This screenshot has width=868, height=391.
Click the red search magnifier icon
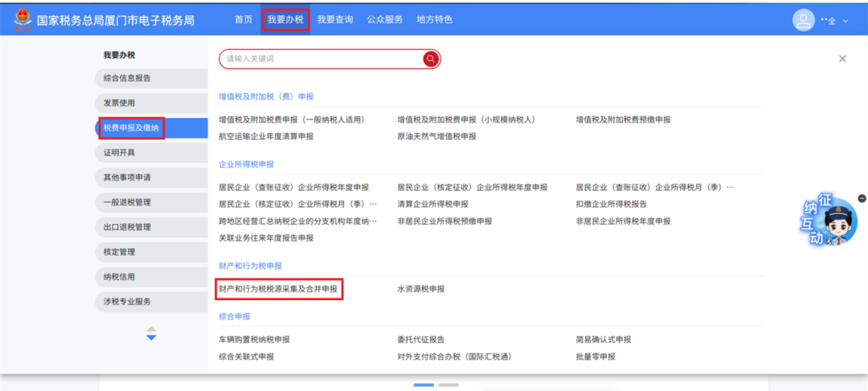(431, 59)
